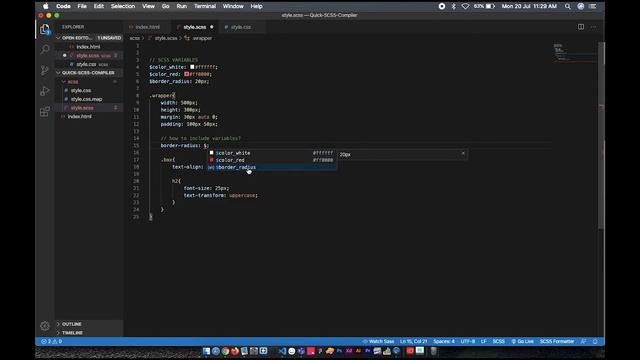The image size is (640, 360).
Task: Click the red color swatch on line 5
Action: tap(186, 74)
